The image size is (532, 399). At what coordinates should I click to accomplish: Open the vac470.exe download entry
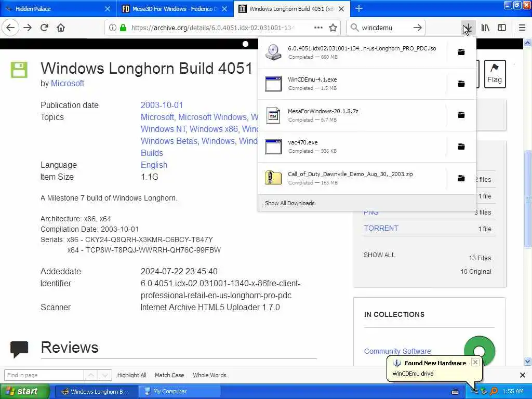tap(352, 147)
